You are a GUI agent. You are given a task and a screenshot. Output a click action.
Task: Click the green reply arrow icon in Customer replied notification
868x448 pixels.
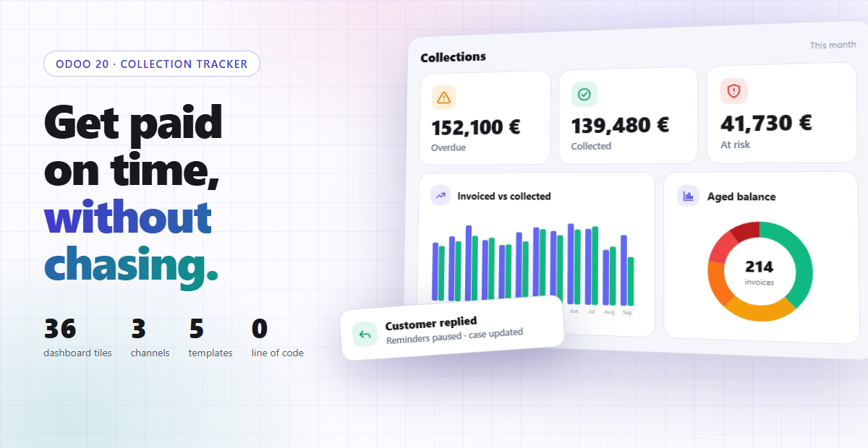pyautogui.click(x=365, y=335)
